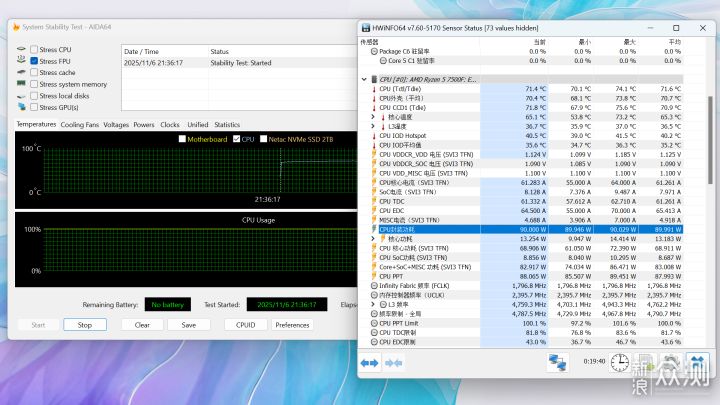Click the HWiNFO64 title bar app icon
This screenshot has width=720, height=405.
click(366, 28)
